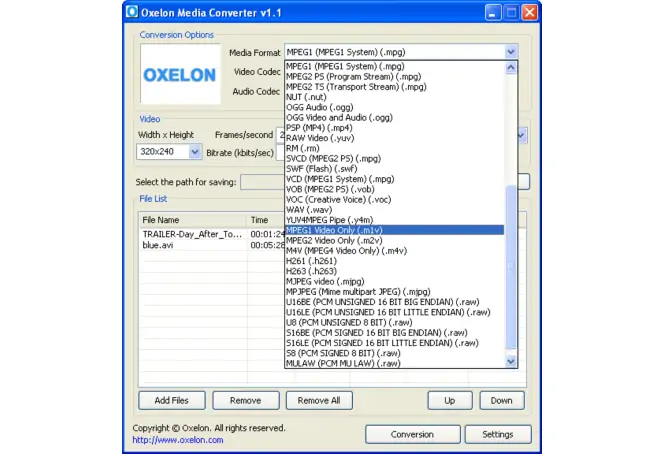Open the http://www.oxelon.com link
Viewport: 664px width, 454px height.
coord(178,440)
